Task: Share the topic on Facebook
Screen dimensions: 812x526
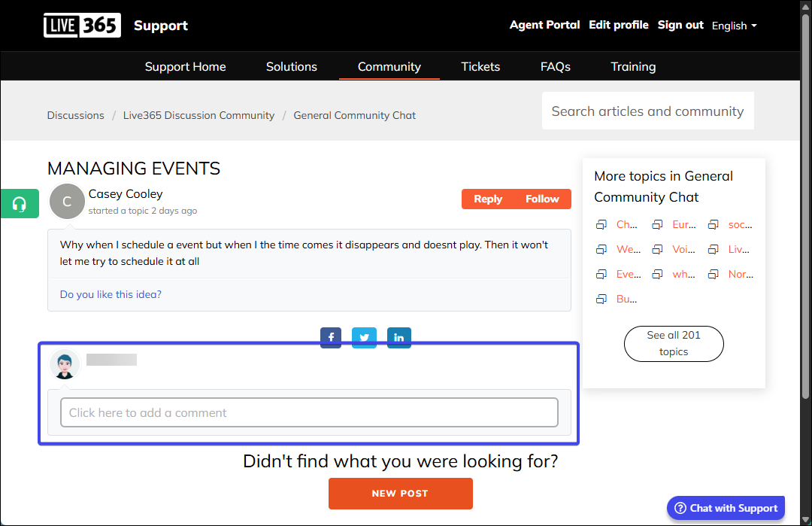Action: [330, 338]
